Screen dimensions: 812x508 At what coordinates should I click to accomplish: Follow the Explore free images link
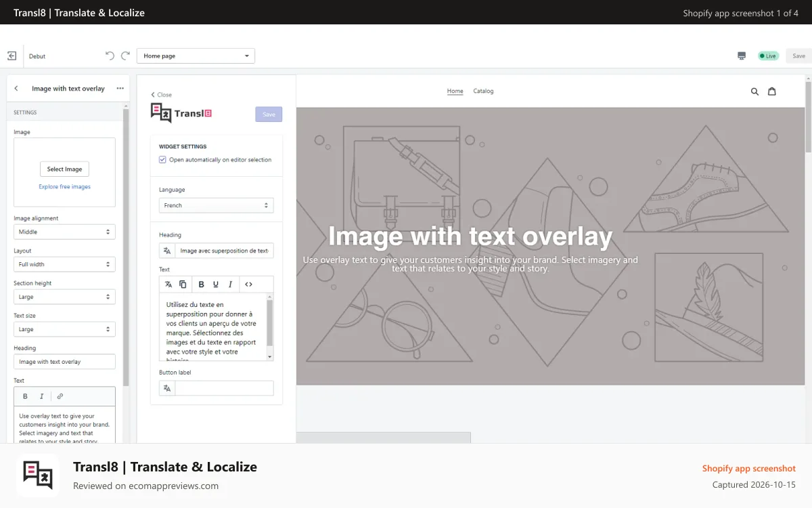tap(64, 187)
